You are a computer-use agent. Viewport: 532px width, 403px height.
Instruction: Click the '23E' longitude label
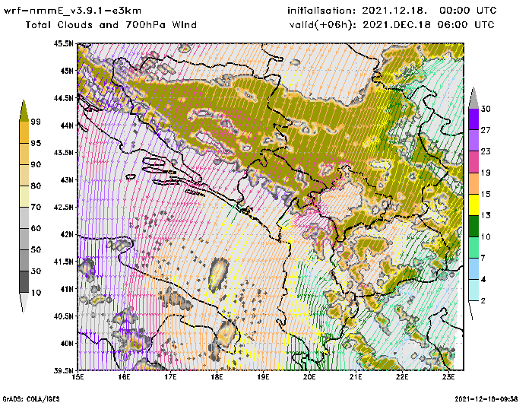pyautogui.click(x=448, y=377)
